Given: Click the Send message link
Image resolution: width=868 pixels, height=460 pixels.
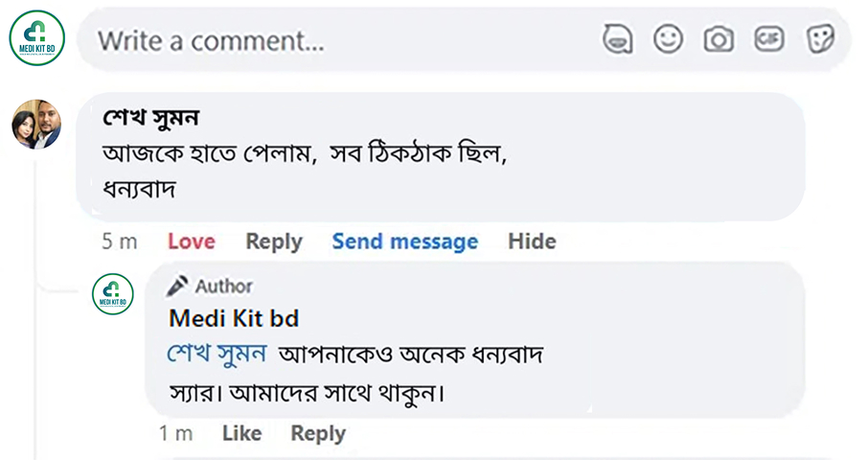Looking at the screenshot, I should point(404,241).
